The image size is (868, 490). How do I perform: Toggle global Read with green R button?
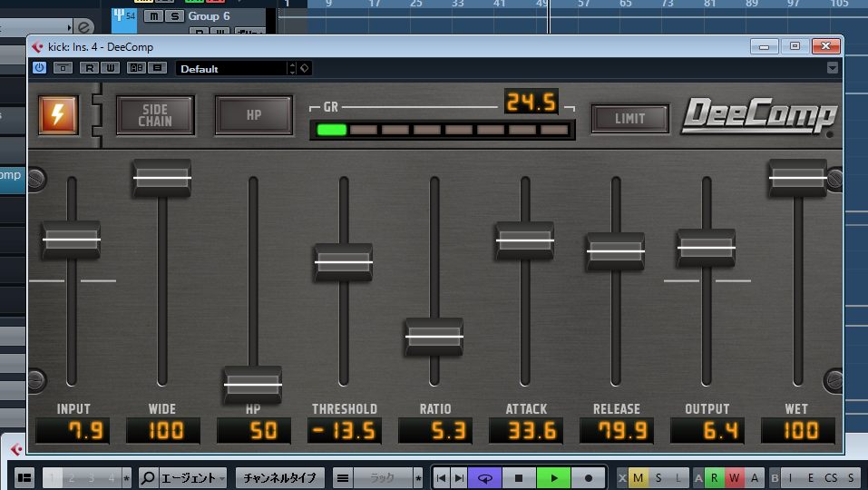(714, 477)
